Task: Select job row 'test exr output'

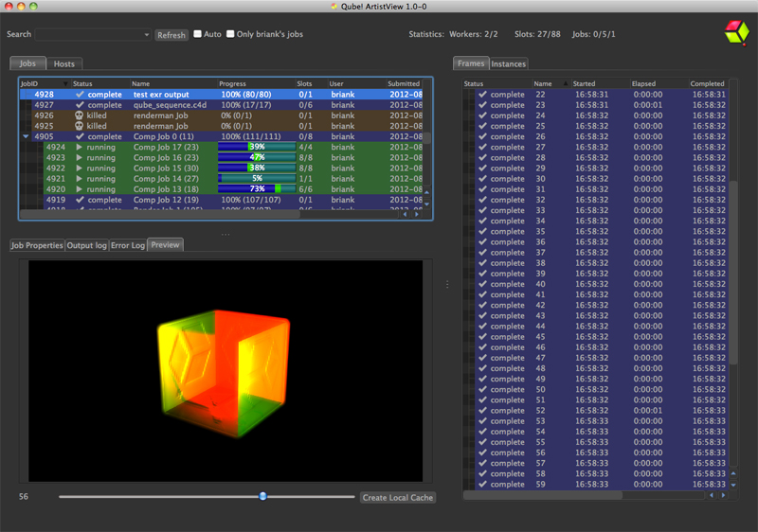Action: coord(222,94)
